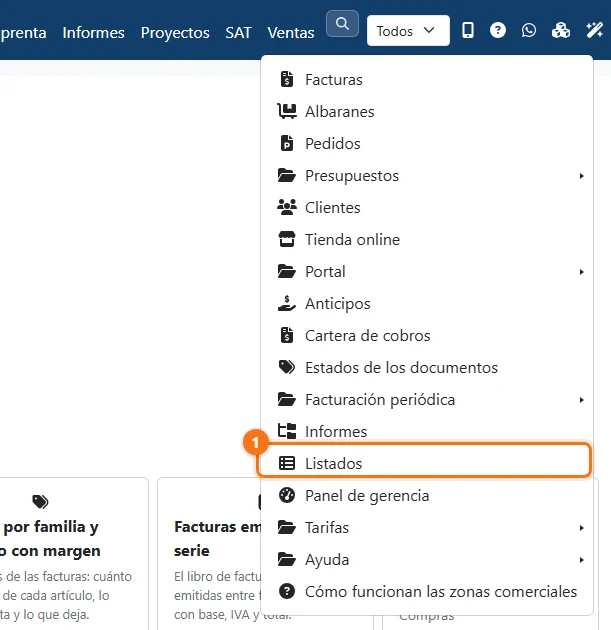Click the zonas comerciales help circle icon
The width and height of the screenshot is (611, 630).
tap(287, 591)
